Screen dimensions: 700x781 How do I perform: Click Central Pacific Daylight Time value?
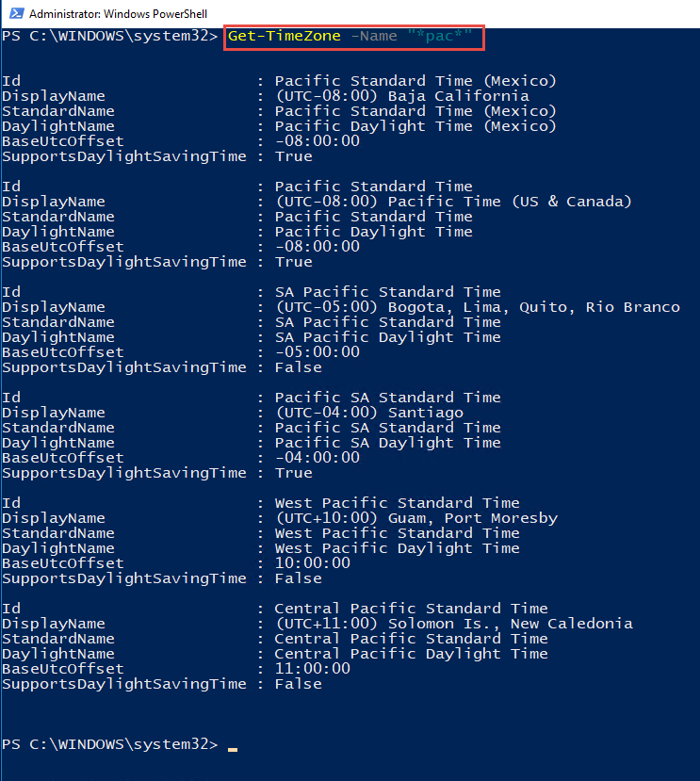411,654
